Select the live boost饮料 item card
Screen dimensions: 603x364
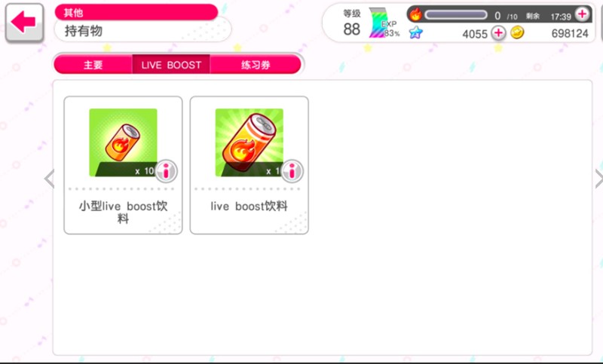pos(249,165)
